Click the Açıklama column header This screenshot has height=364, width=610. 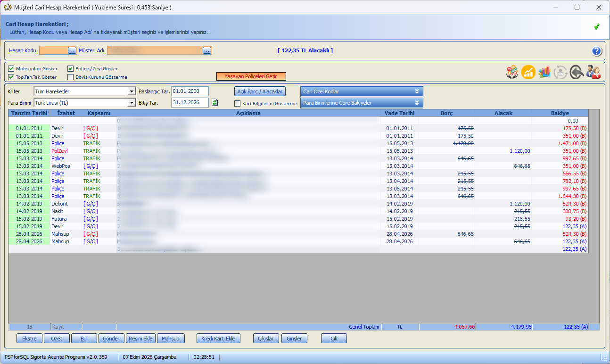coord(248,113)
